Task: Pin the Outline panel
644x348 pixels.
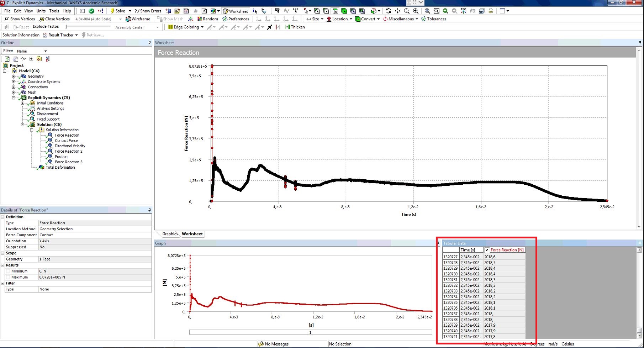Action: [149, 43]
